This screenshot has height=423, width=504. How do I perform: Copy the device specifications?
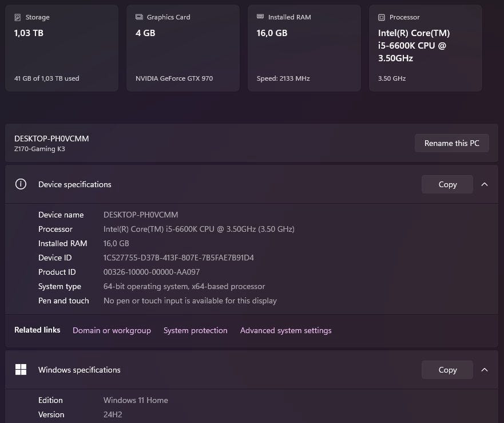tap(447, 184)
